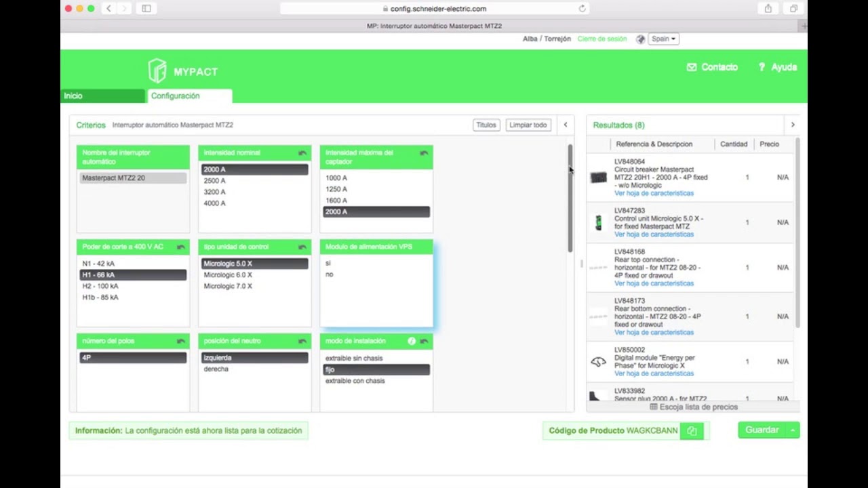This screenshot has width=868, height=488.
Task: Open the Guardar dropdown arrow
Action: 793,430
